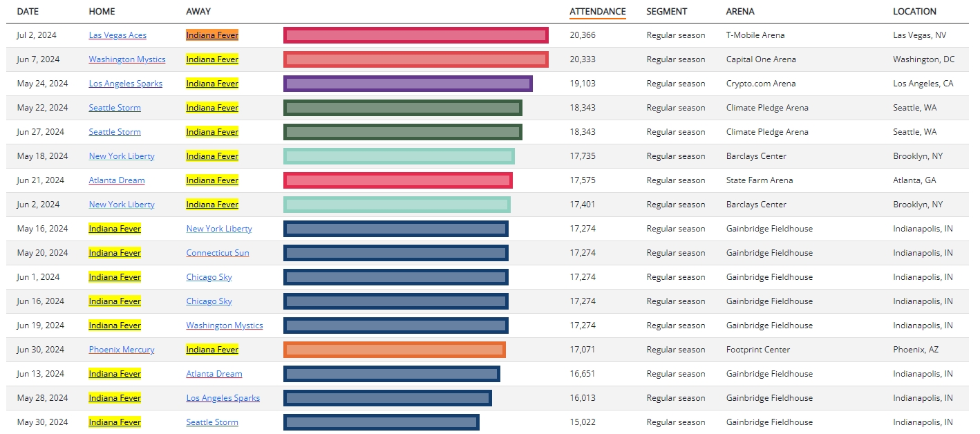Click navy attendance bar for 15,022 game
Image resolution: width=980 pixels, height=434 pixels.
381,422
